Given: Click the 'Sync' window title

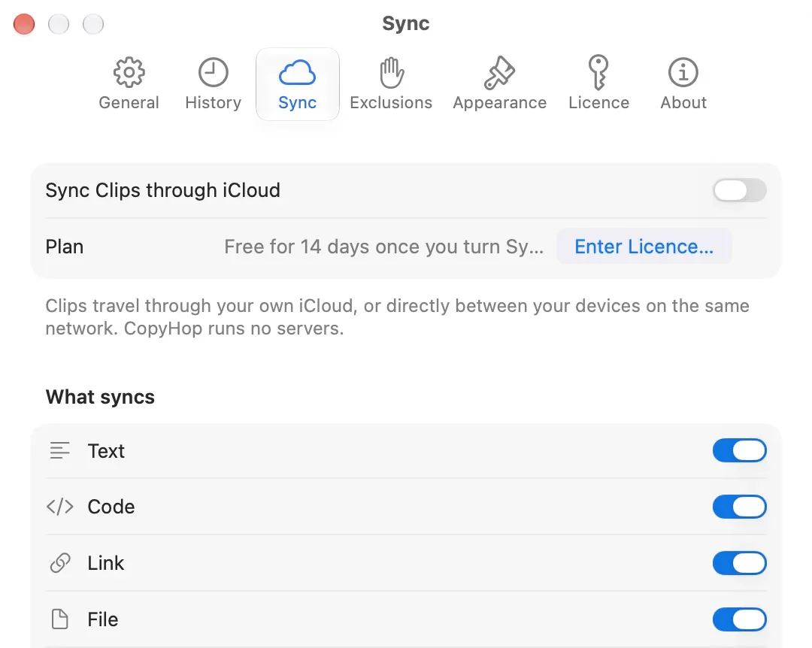Looking at the screenshot, I should [406, 24].
